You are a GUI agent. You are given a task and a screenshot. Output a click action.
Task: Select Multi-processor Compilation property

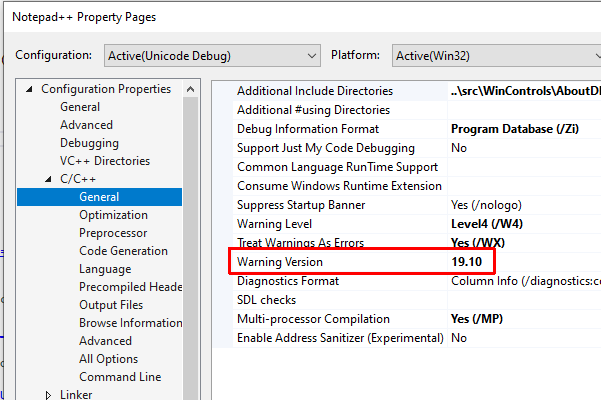point(313,319)
